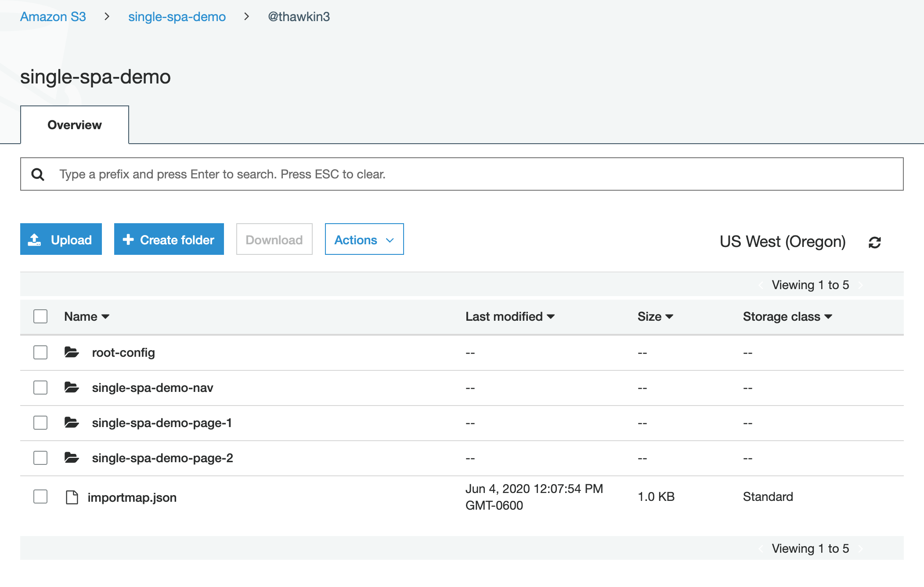Check the box for root-config

40,352
